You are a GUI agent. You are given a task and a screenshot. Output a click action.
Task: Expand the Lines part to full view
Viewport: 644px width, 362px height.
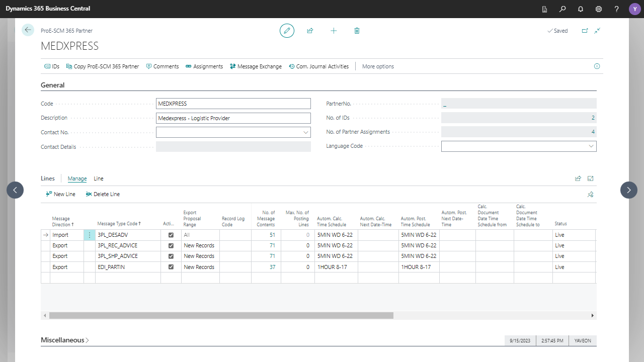(x=591, y=178)
